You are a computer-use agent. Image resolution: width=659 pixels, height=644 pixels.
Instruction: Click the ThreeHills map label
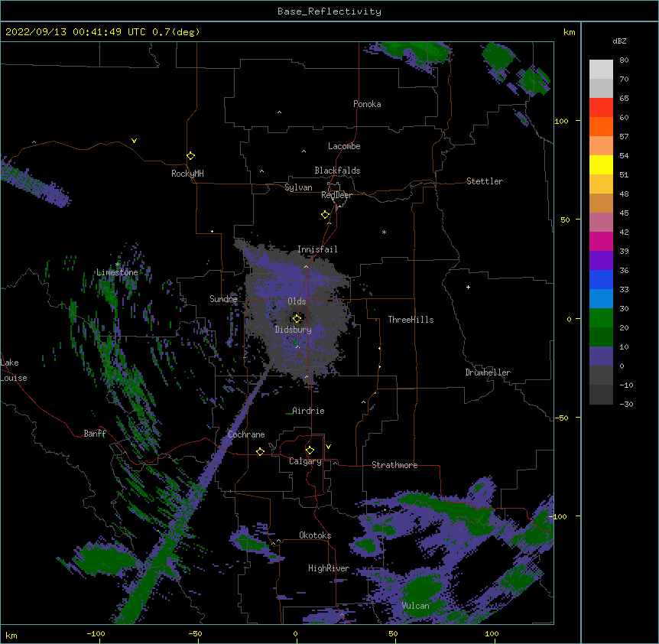[x=411, y=320]
